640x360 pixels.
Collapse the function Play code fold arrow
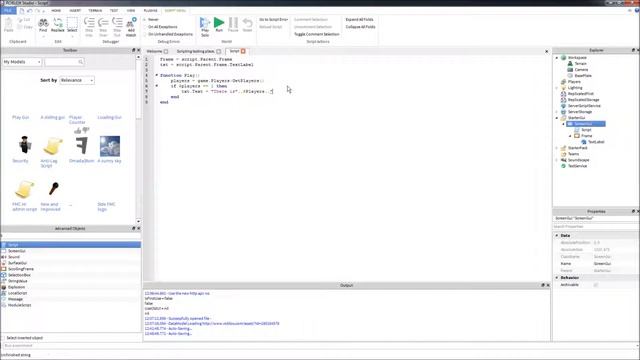point(157,75)
